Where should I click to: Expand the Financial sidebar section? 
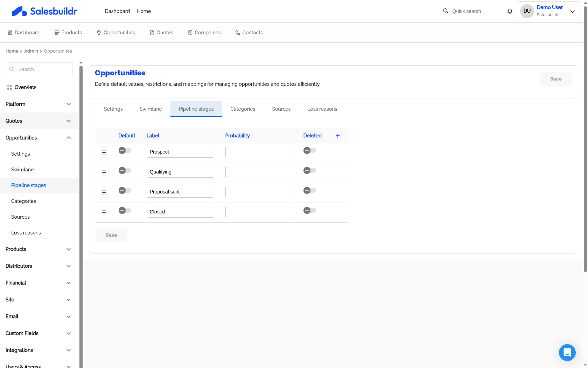(38, 283)
